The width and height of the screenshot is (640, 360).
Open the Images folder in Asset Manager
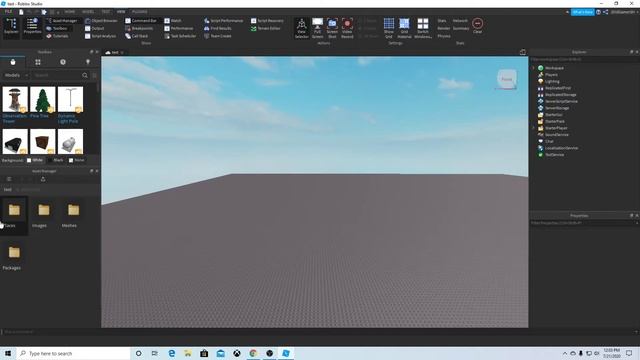[43, 216]
